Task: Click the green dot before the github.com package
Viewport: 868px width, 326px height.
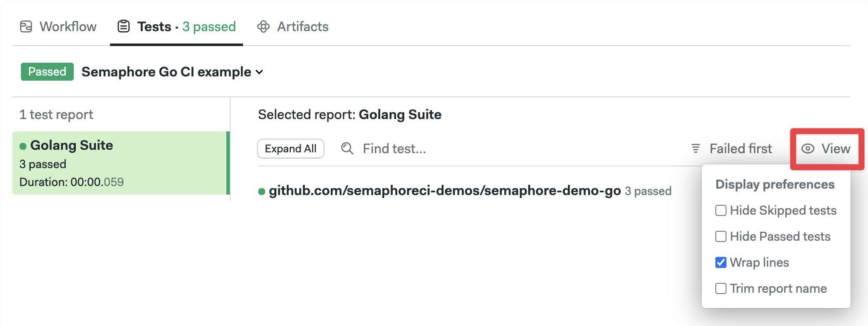Action: point(262,192)
